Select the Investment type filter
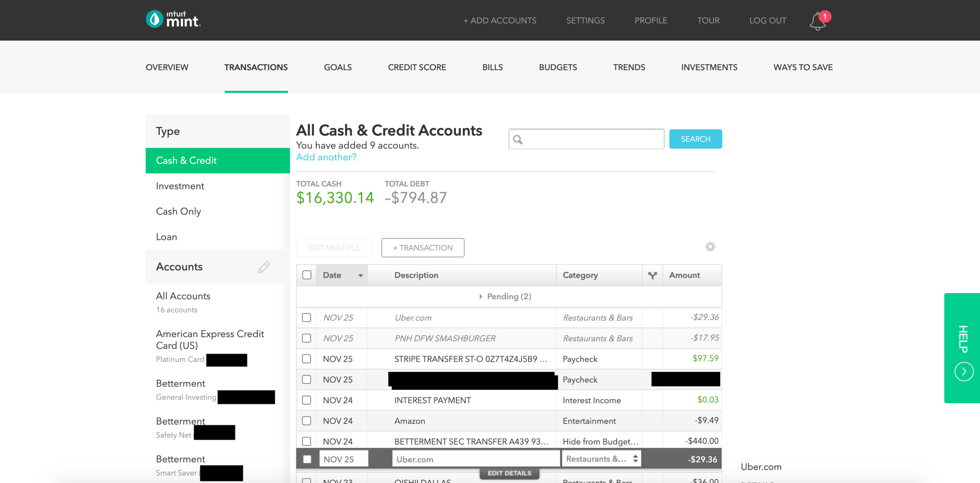Image resolution: width=980 pixels, height=483 pixels. pyautogui.click(x=180, y=186)
